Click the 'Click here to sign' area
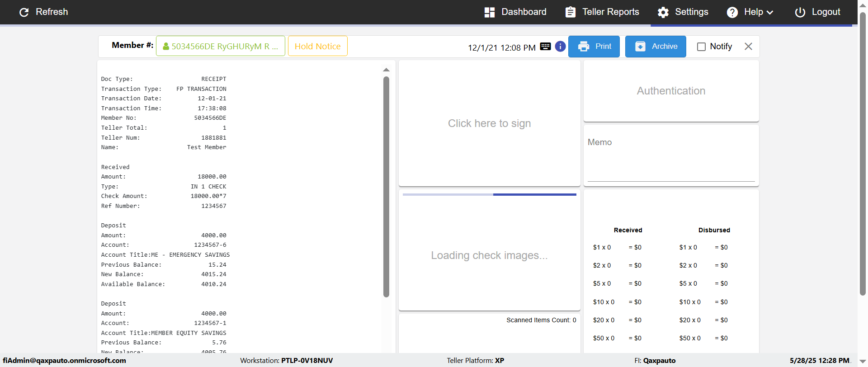 pyautogui.click(x=490, y=123)
